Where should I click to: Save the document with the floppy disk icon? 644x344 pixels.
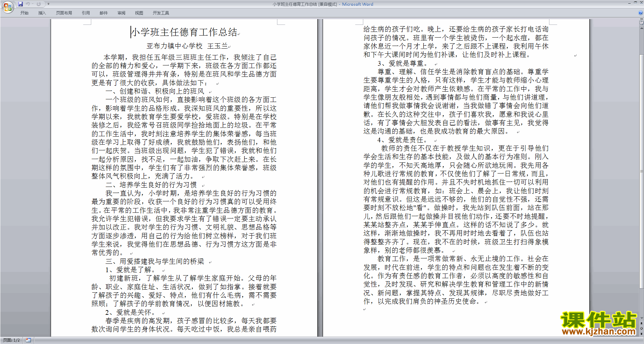point(20,4)
